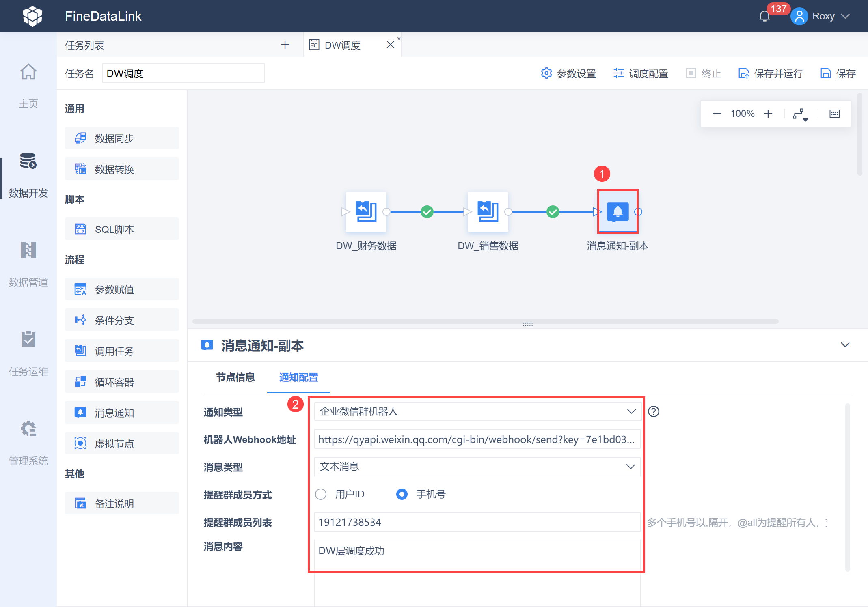Image resolution: width=868 pixels, height=607 pixels.
Task: Open the 通知类型 dropdown
Action: pos(477,411)
